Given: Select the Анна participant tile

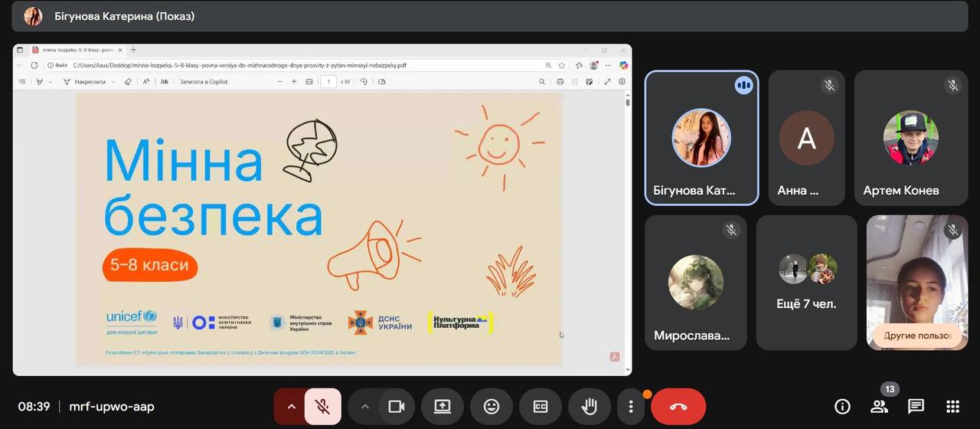Looking at the screenshot, I should pos(806,138).
